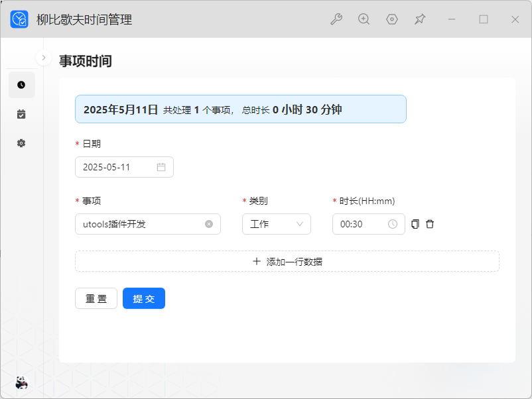The height and width of the screenshot is (399, 532).
Task: Click the 事项时间 page heading
Action: (86, 62)
